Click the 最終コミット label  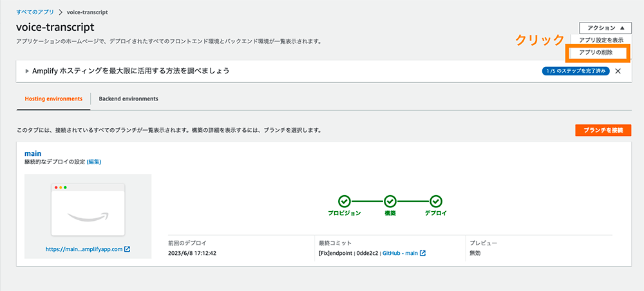tap(335, 243)
